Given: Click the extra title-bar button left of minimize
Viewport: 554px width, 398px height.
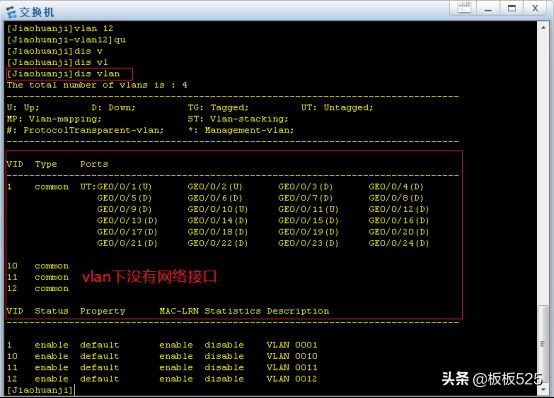Looking at the screenshot, I should coord(464,8).
